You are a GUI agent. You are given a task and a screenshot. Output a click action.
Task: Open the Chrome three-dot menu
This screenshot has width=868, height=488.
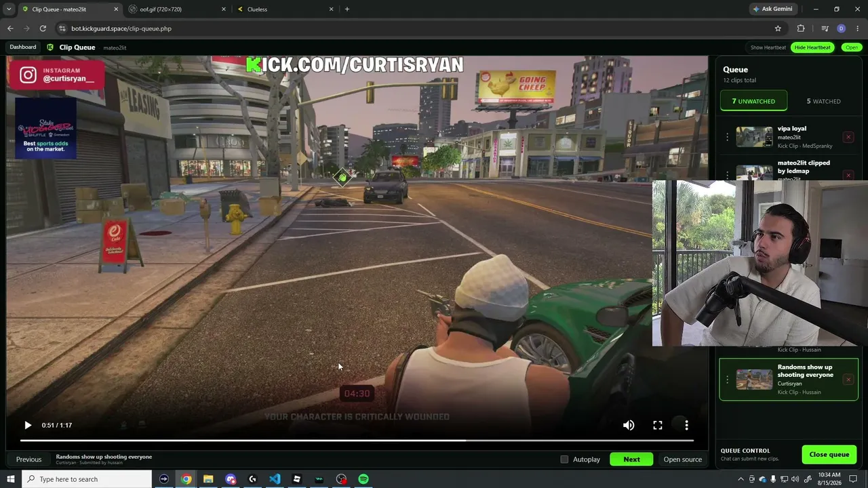pyautogui.click(x=858, y=28)
